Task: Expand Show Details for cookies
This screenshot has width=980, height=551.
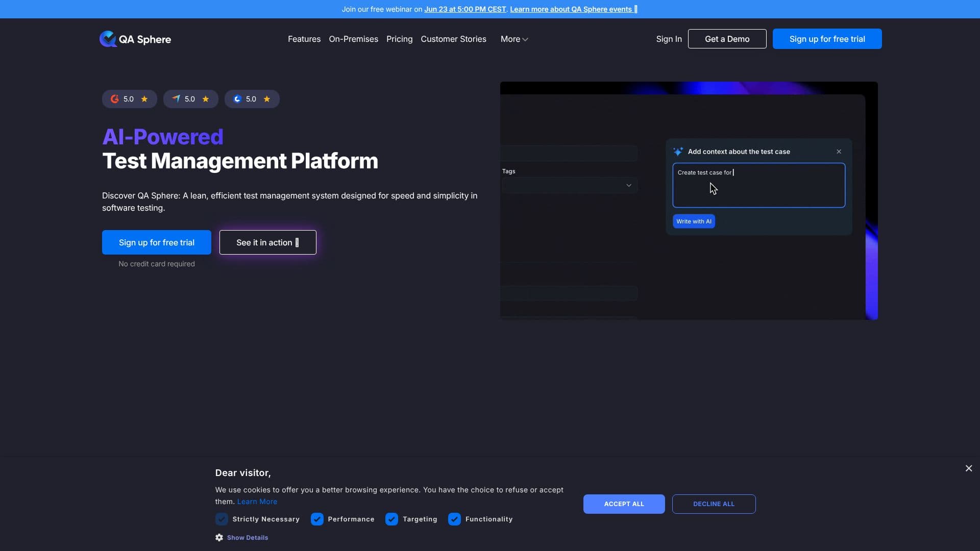Action: (x=247, y=538)
